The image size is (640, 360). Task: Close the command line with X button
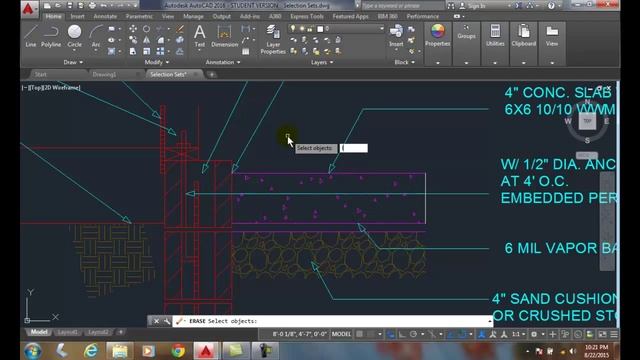point(156,321)
